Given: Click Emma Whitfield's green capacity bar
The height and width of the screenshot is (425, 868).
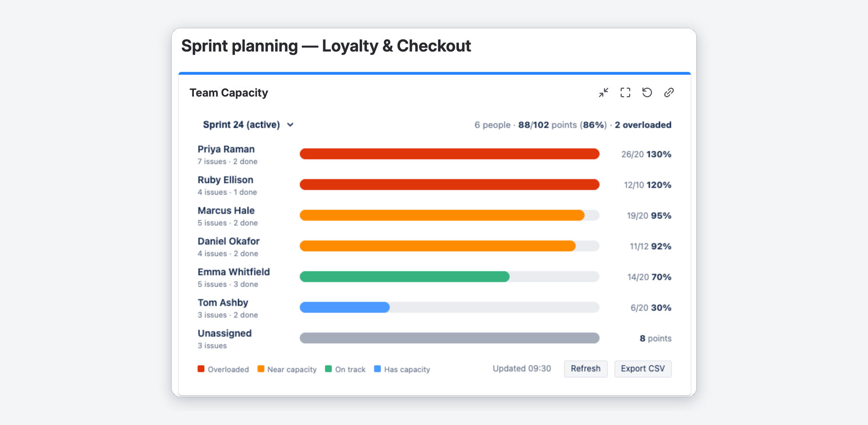Looking at the screenshot, I should coord(405,277).
